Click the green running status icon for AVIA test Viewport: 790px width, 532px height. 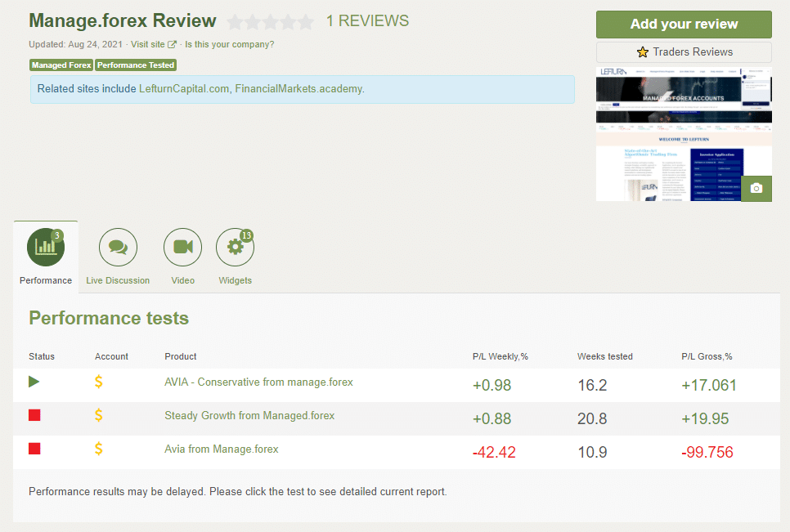(x=34, y=382)
